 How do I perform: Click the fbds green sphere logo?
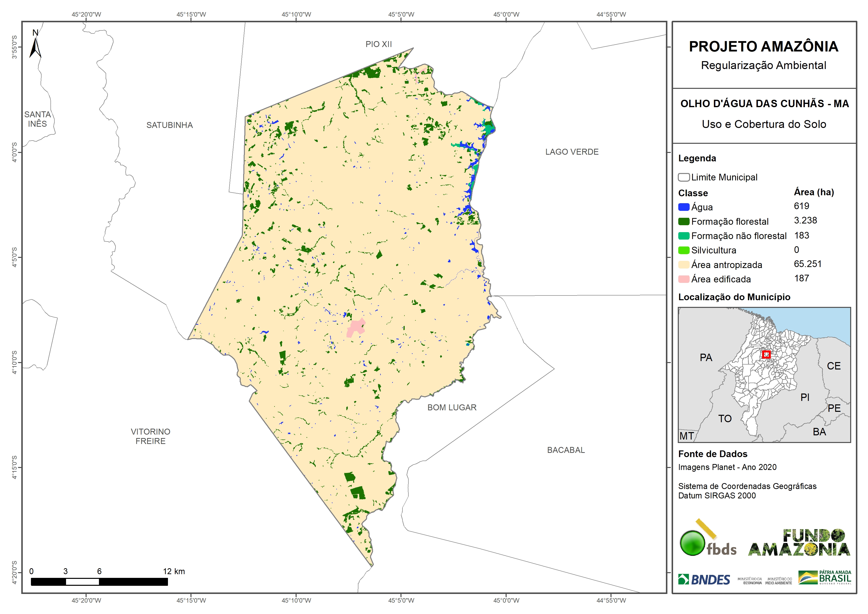coord(693,543)
